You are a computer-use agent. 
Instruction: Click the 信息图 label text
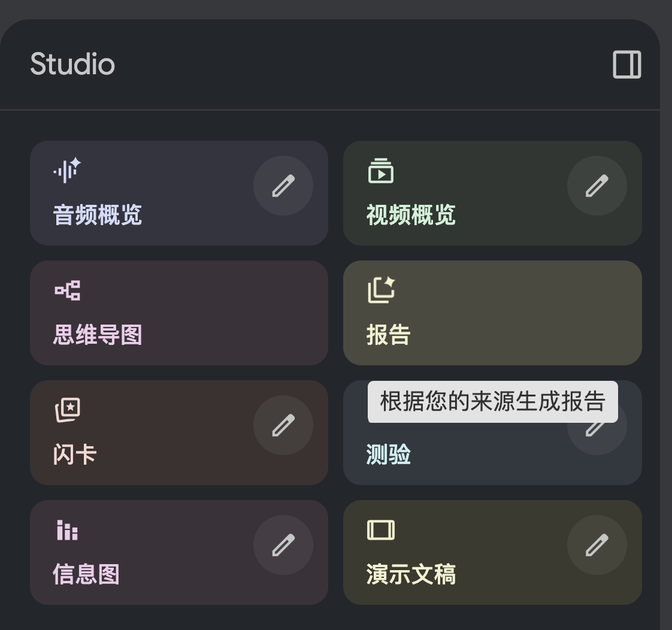(x=86, y=574)
